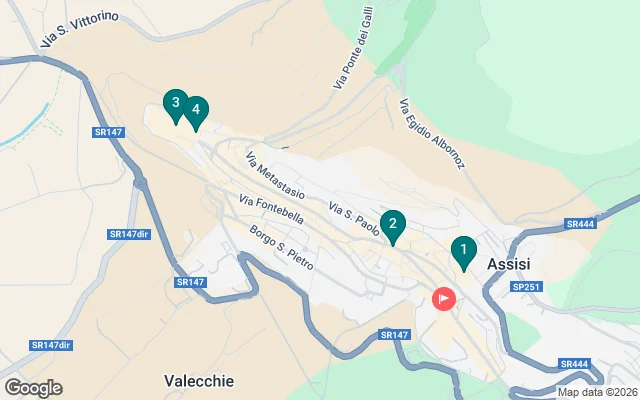The height and width of the screenshot is (400, 640).
Task: Click the Via Egidio Albornoz label
Action: 432,133
